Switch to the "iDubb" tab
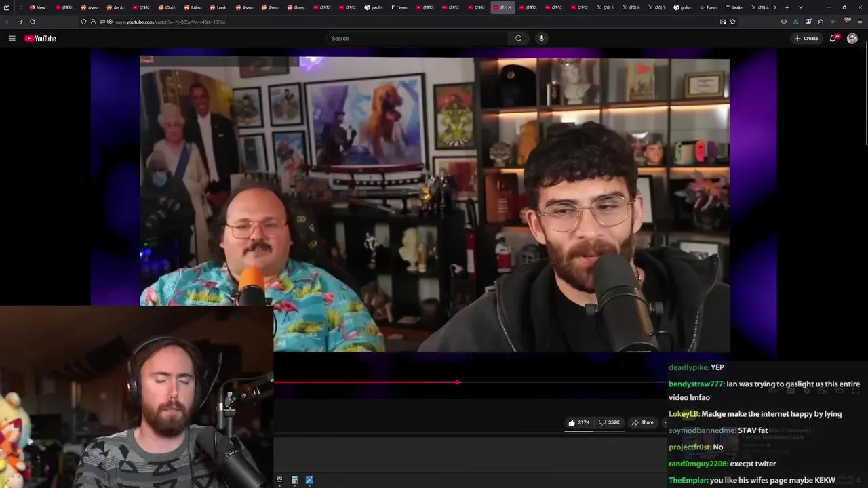 point(167,7)
